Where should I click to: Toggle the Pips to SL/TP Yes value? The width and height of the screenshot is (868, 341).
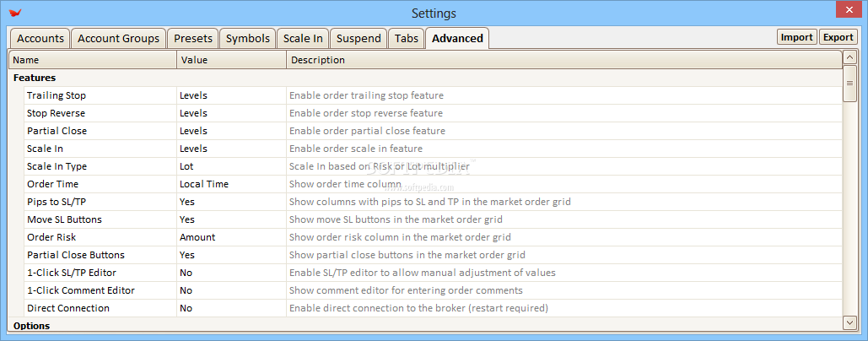231,202
